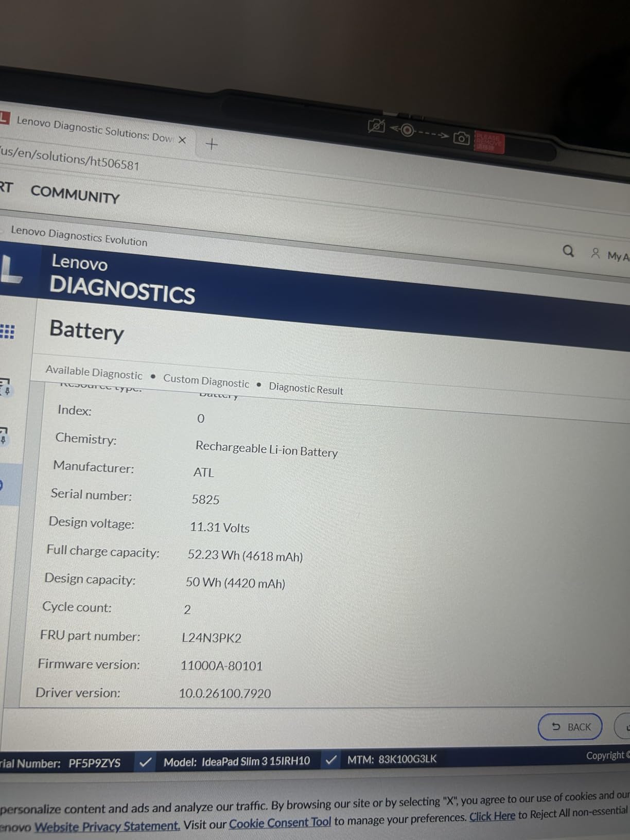Close the Lenovo Diagnostic Solutions browser tab
Image resolution: width=630 pixels, height=840 pixels.
click(182, 139)
